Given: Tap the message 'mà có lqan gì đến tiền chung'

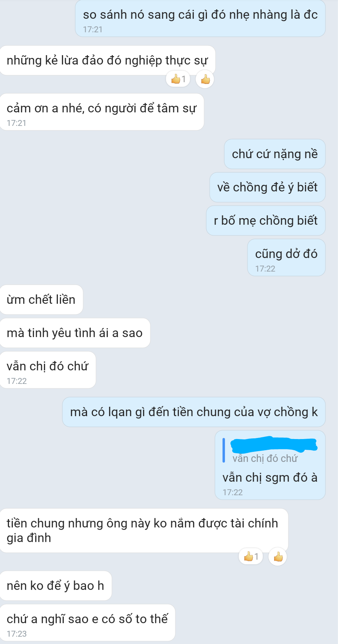Looking at the screenshot, I should (x=194, y=412).
